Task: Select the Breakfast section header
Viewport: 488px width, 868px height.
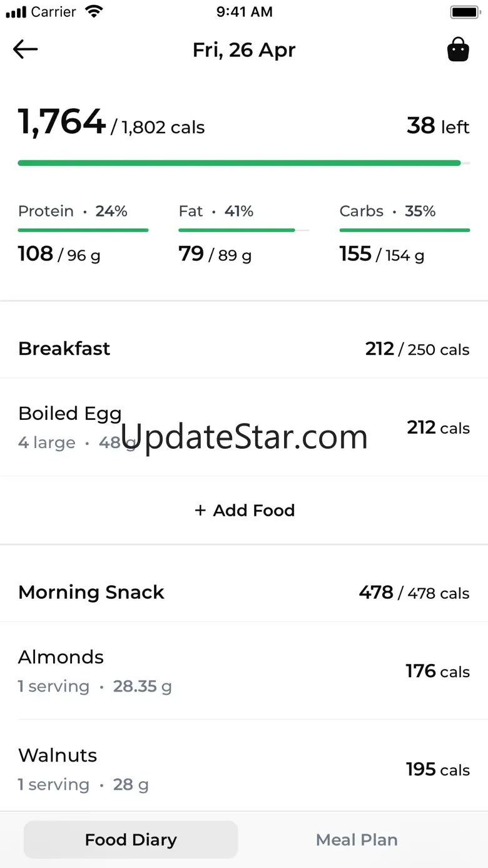Action: 244,349
